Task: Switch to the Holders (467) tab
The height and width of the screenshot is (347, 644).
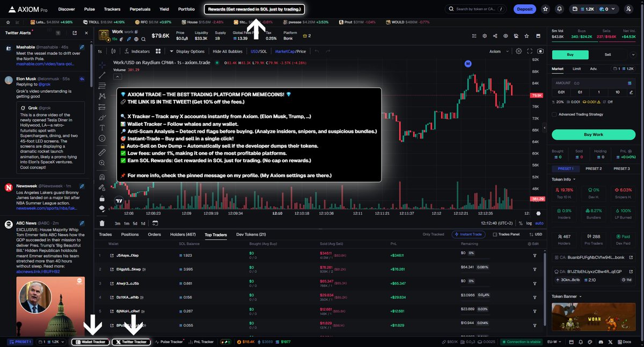Action: pos(183,234)
